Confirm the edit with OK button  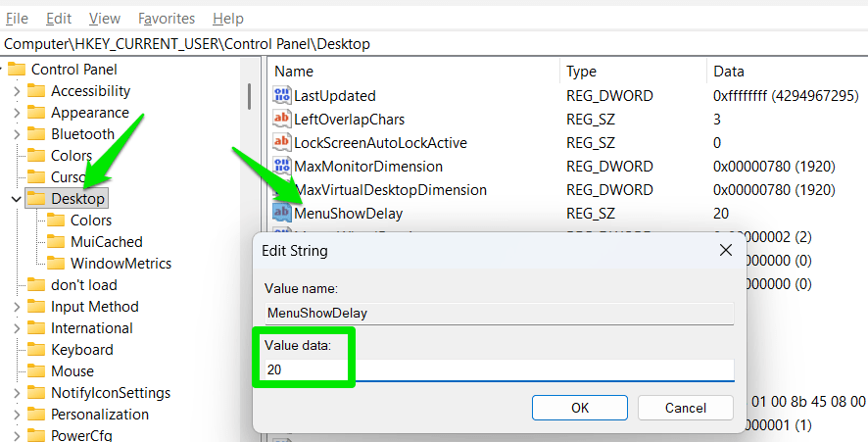(x=579, y=408)
